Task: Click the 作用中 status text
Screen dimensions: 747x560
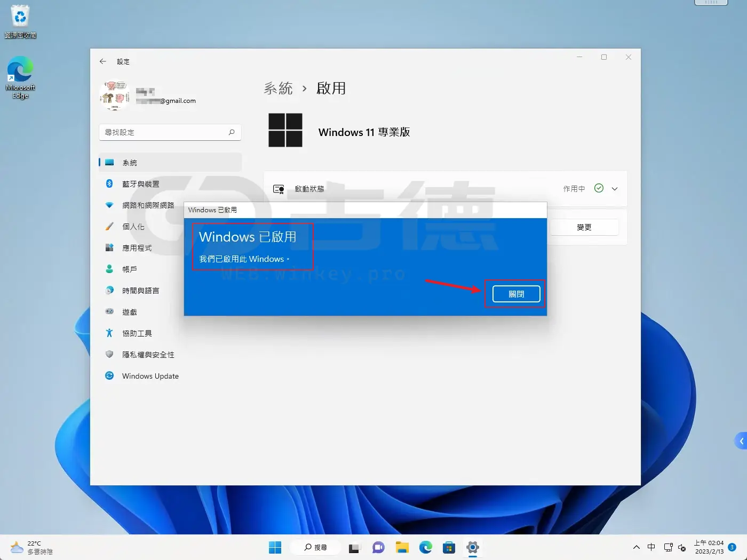Action: click(x=574, y=189)
